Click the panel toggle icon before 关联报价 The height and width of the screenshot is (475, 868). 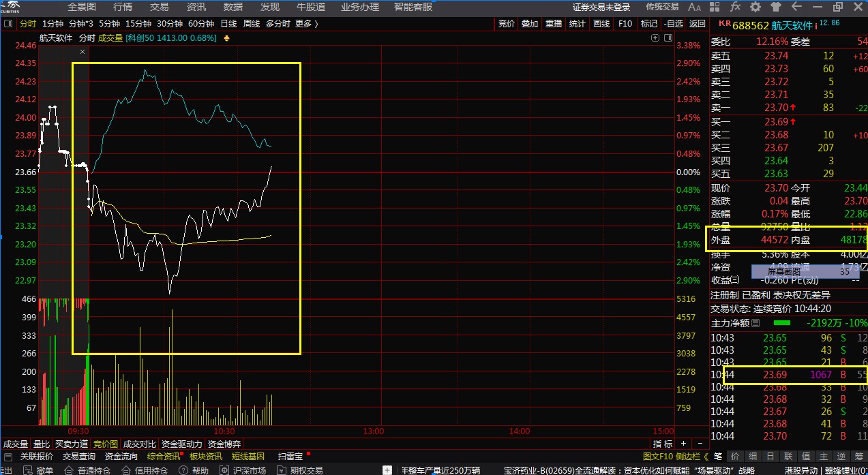8,457
